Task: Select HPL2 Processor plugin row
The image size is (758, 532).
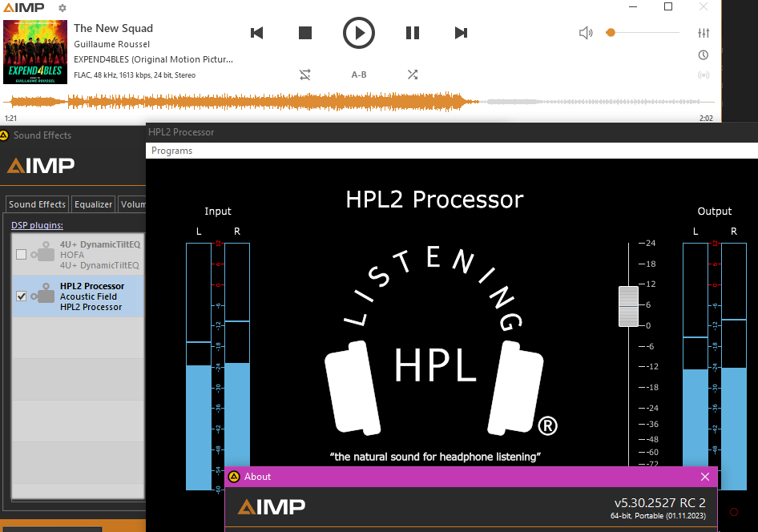Action: (x=79, y=296)
